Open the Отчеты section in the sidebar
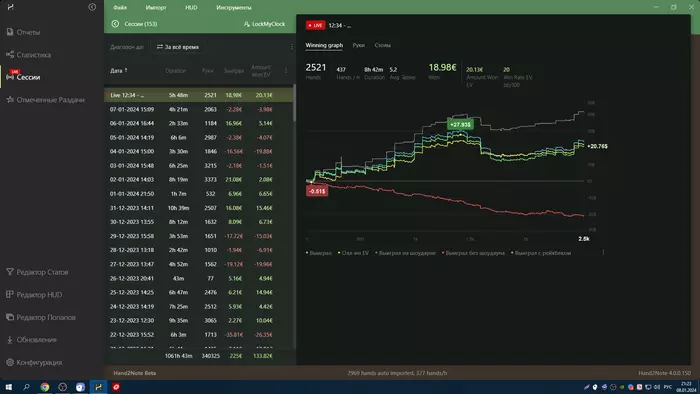This screenshot has width=700, height=394. 23,32
